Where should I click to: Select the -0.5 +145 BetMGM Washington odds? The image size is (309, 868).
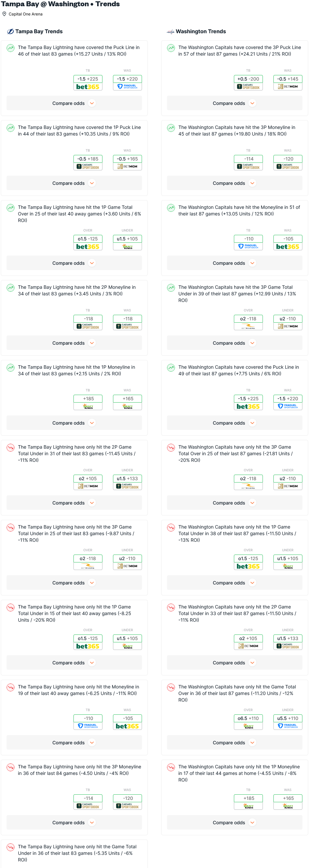pyautogui.click(x=287, y=83)
